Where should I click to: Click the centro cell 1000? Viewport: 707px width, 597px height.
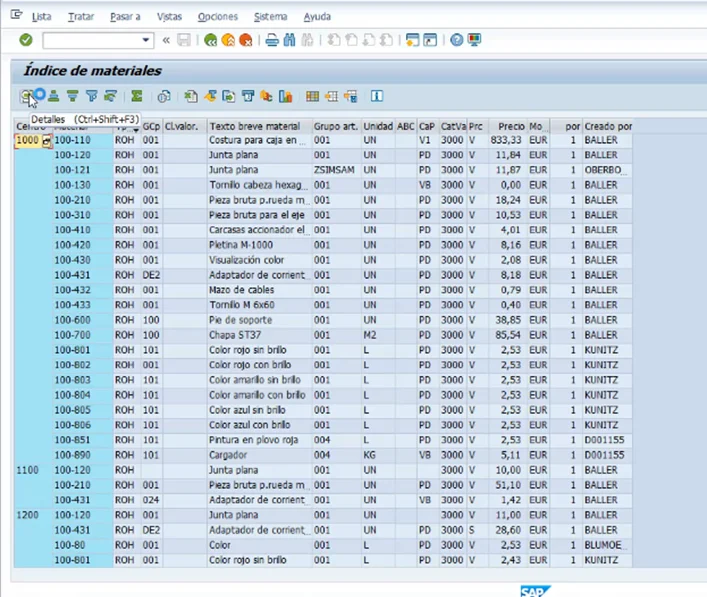28,140
